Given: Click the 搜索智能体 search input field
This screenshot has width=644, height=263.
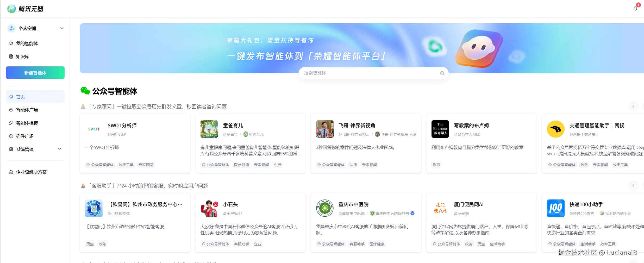Looking at the screenshot, I should point(365,73).
